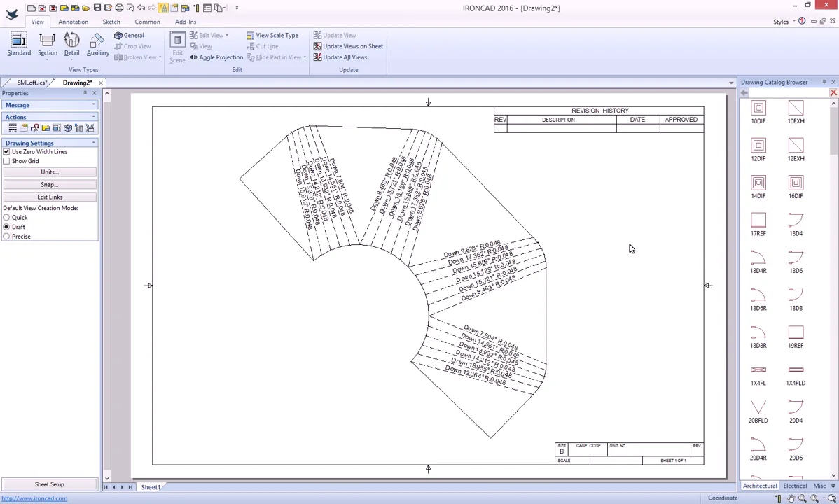Select Precise view creation mode

pyautogui.click(x=6, y=237)
